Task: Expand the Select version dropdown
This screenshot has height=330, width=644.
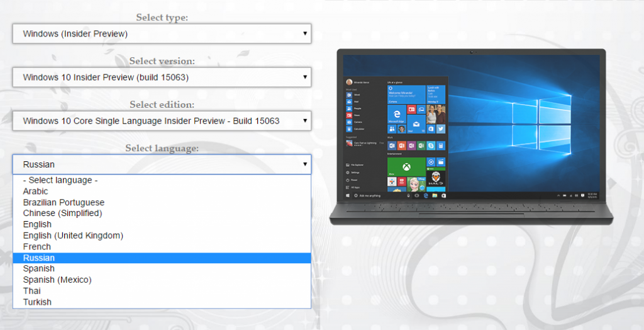Action: [x=162, y=77]
